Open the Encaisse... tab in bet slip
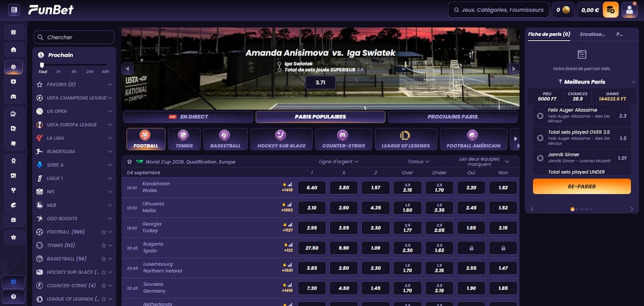Image resolution: width=644 pixels, height=306 pixels. point(592,34)
